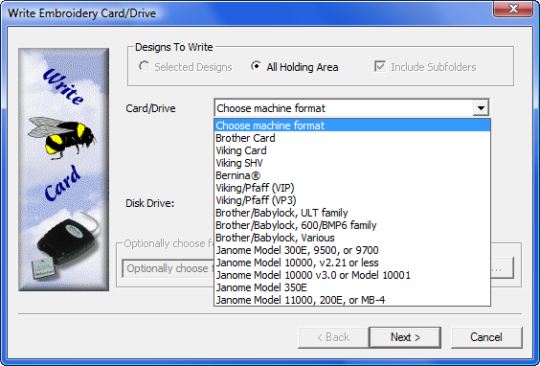Viewport: 540px width, 366px height.
Task: Click the 'Optionally choose' input field
Action: coord(168,268)
